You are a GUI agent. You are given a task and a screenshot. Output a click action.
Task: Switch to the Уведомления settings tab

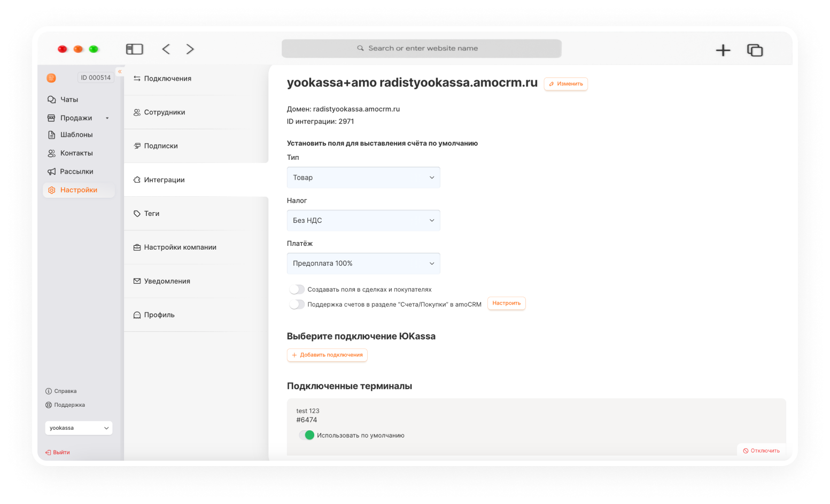pos(167,281)
